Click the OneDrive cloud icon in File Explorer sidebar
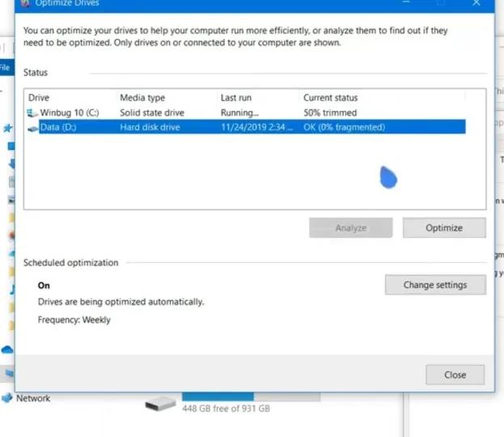This screenshot has height=437, width=504. (7, 350)
